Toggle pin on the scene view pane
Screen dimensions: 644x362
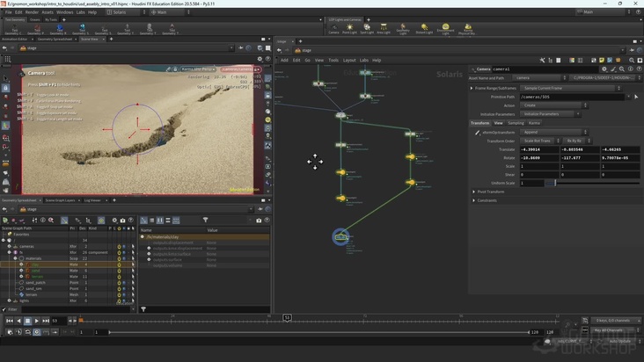click(241, 48)
